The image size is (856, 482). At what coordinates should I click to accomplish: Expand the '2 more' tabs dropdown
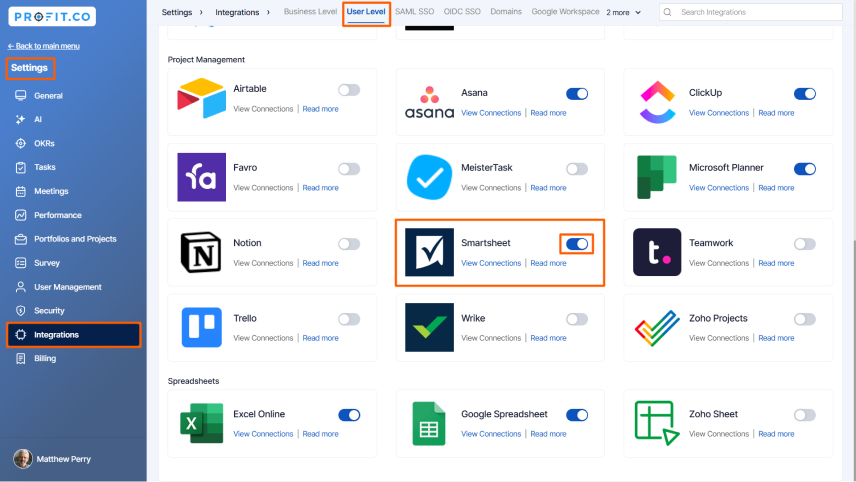[x=623, y=12]
